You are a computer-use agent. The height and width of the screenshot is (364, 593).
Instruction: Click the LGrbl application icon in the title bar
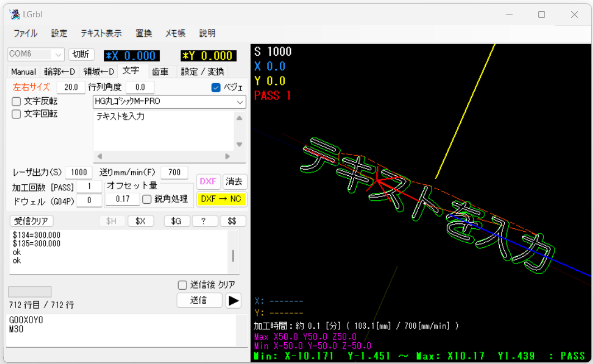pos(15,15)
